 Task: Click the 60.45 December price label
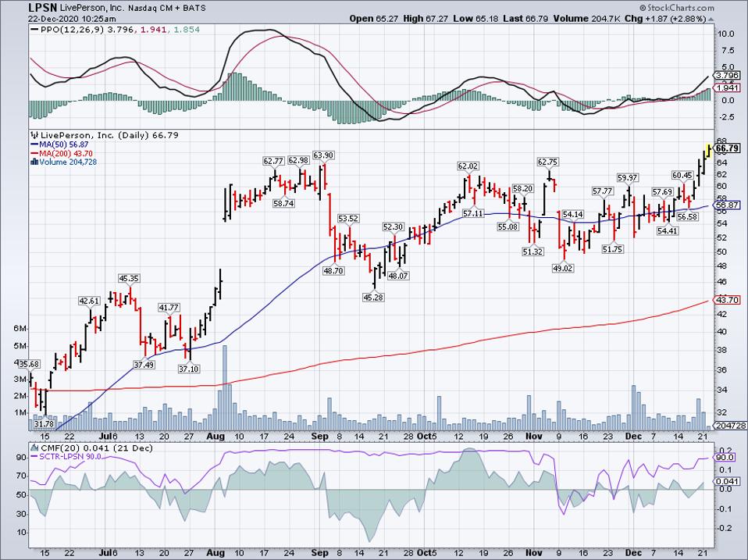coord(682,176)
